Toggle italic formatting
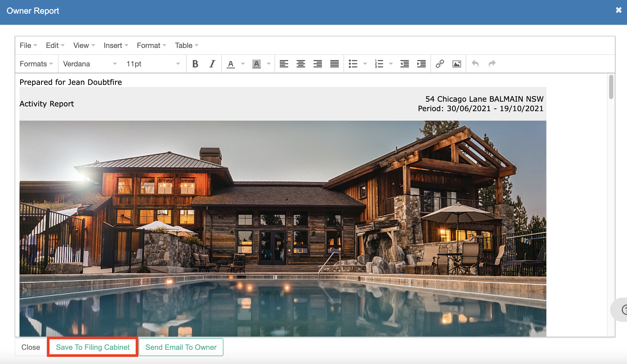Screen dimensions: 627x364 click(212, 64)
